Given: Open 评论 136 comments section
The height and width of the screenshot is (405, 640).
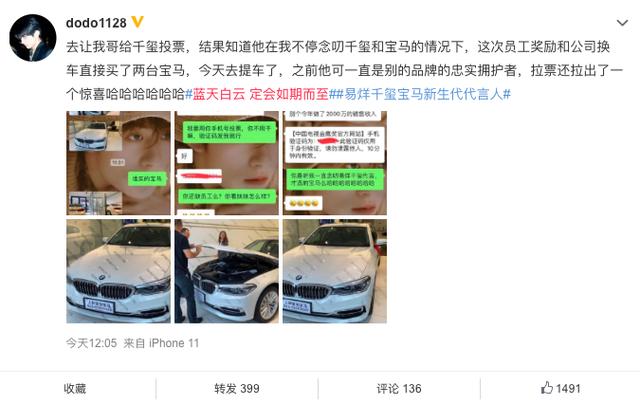Looking at the screenshot, I should [399, 388].
